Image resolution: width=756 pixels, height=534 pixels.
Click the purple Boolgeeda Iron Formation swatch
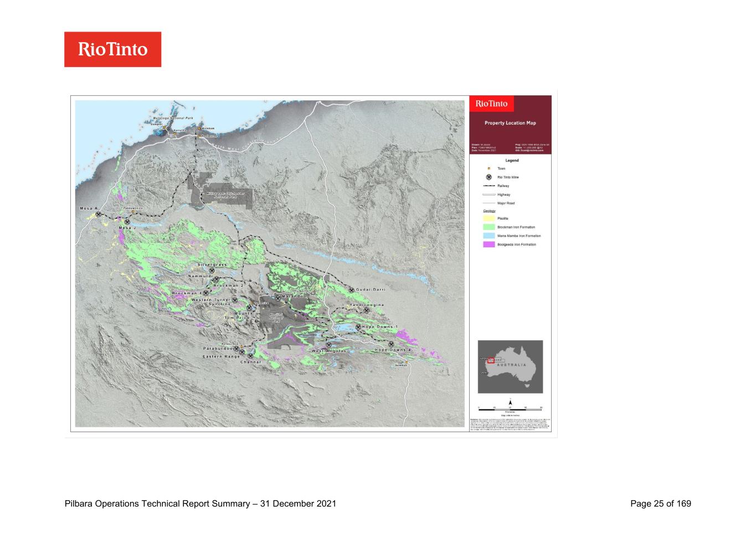(x=488, y=244)
